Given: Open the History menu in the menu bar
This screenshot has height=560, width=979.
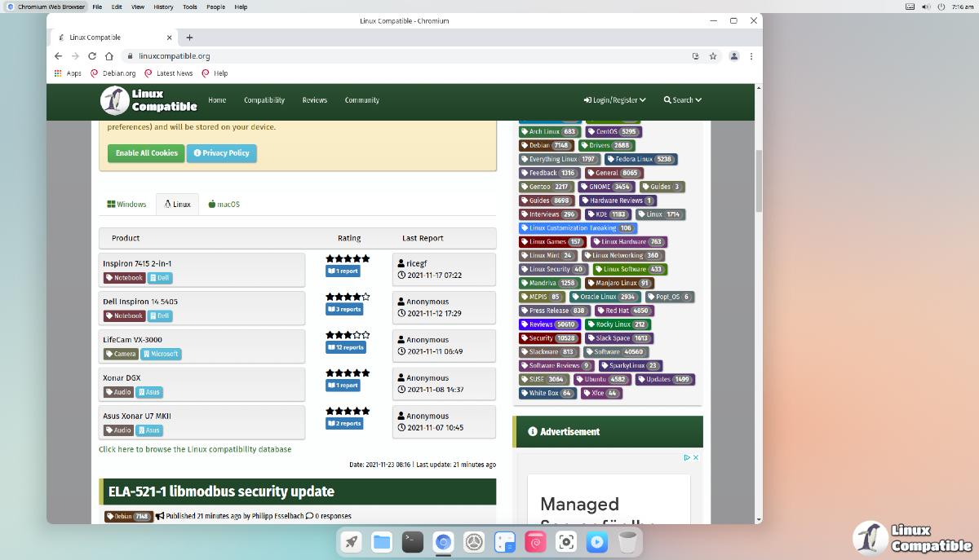Looking at the screenshot, I should coord(163,7).
